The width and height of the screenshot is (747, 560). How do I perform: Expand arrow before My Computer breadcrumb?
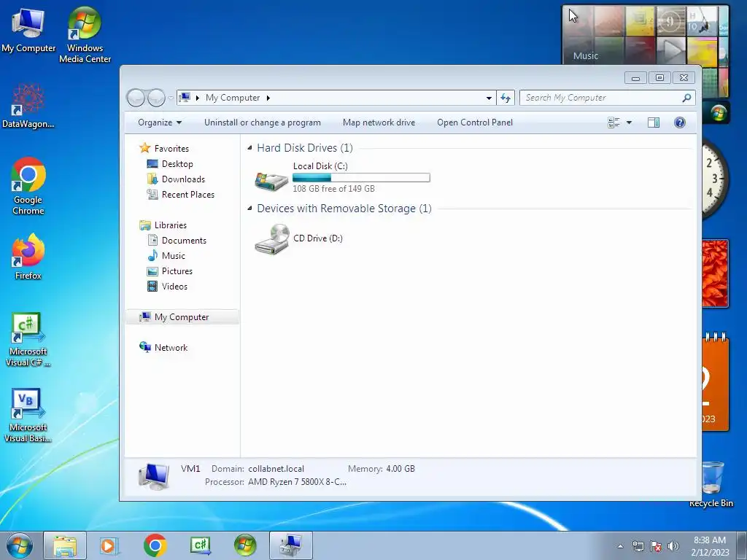click(197, 98)
